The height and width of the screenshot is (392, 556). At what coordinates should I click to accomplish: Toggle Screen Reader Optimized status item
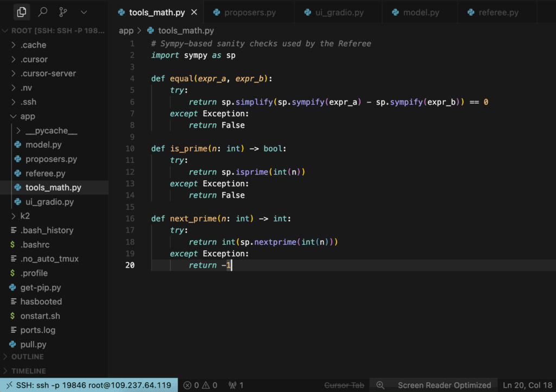444,385
